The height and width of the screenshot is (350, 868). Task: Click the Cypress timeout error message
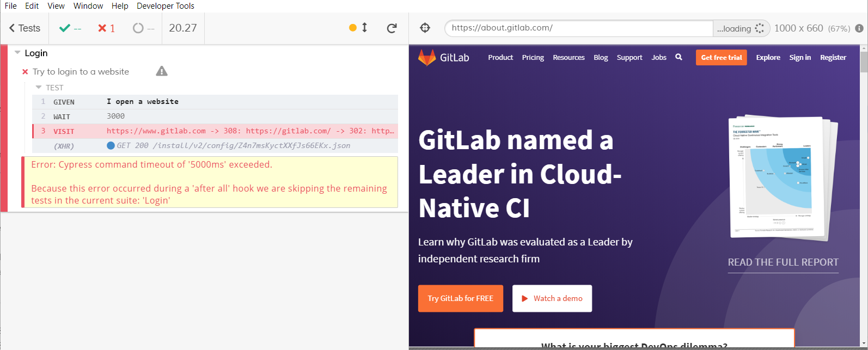tap(151, 164)
